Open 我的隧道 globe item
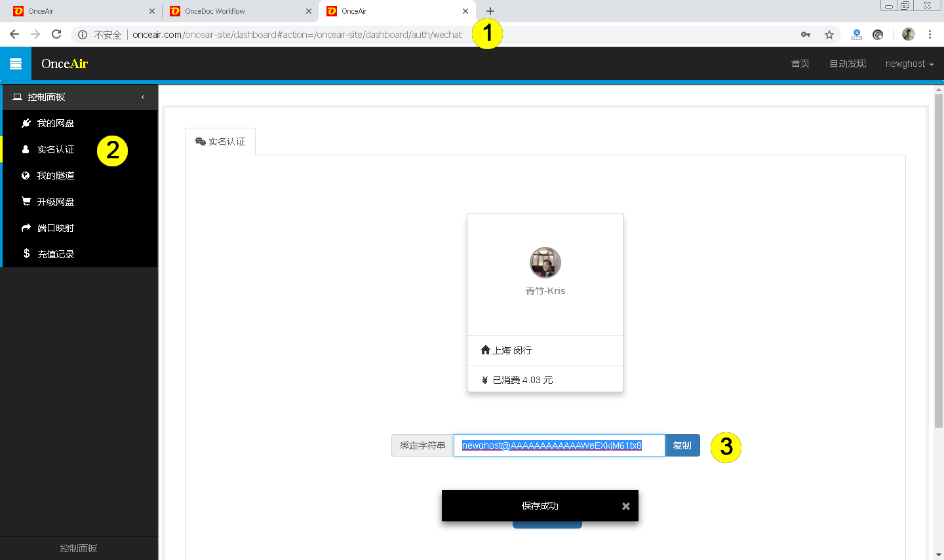The image size is (944, 560). [x=55, y=176]
